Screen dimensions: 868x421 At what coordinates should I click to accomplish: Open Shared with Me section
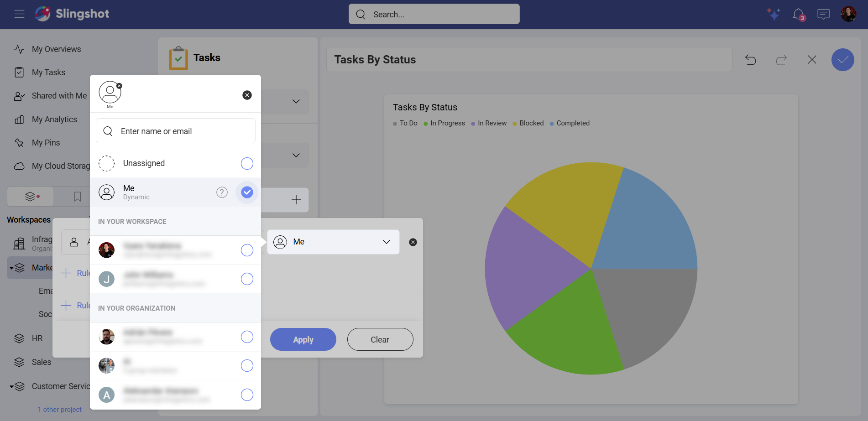[x=59, y=96]
